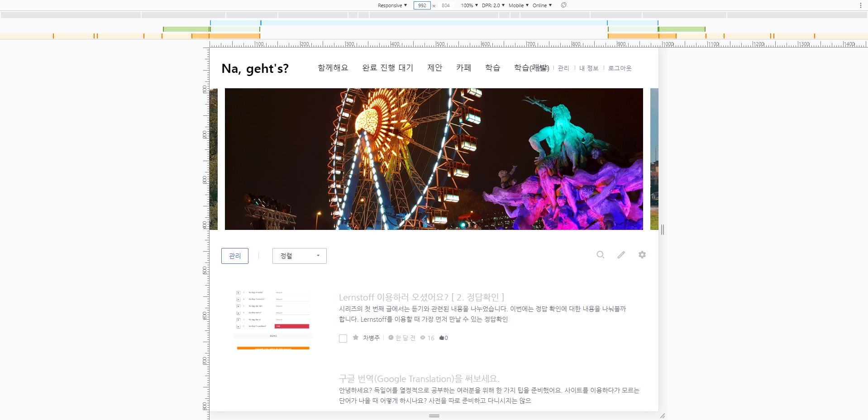Click the eye views icon showing 16
Screen dimensions: 868x420
coord(423,338)
